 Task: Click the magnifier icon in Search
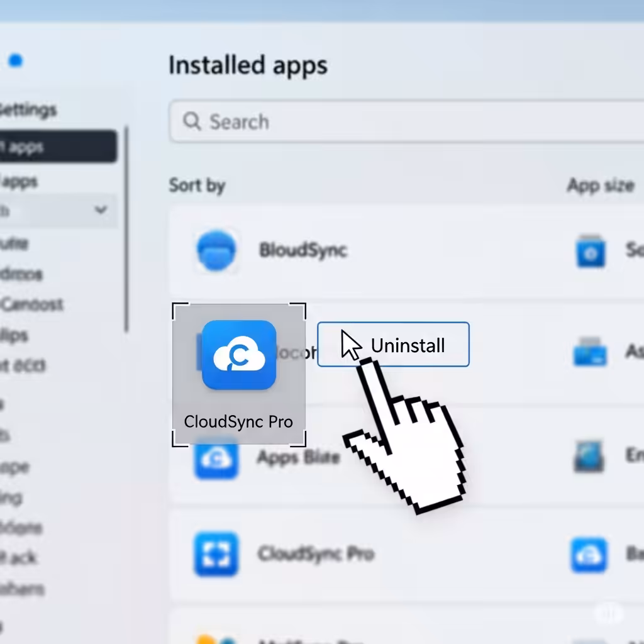192,121
